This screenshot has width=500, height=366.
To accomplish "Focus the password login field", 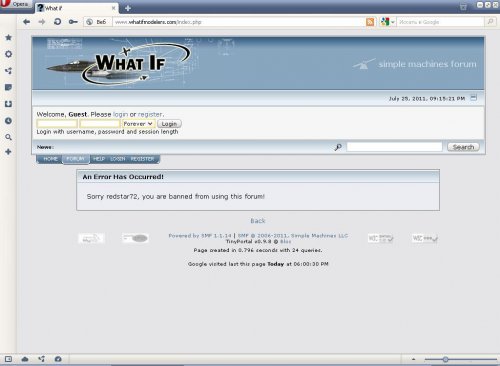I will (x=100, y=124).
